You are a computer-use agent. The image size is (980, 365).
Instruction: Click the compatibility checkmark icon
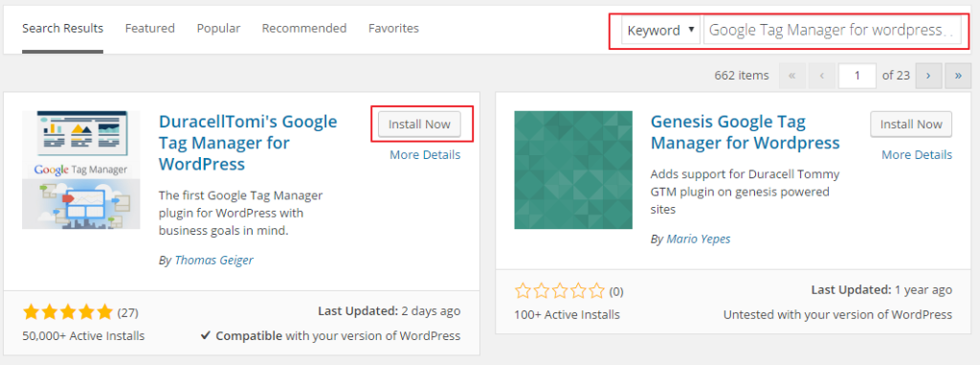point(206,336)
